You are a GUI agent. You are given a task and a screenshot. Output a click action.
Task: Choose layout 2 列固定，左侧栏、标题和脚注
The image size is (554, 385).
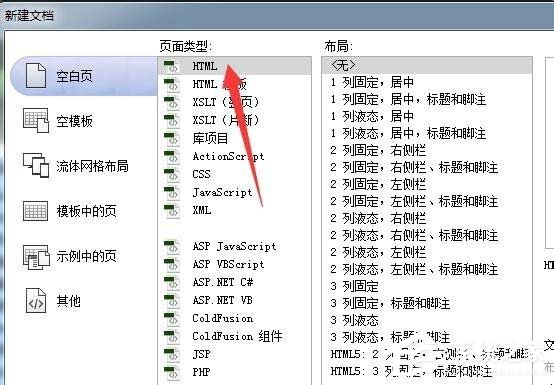(414, 201)
